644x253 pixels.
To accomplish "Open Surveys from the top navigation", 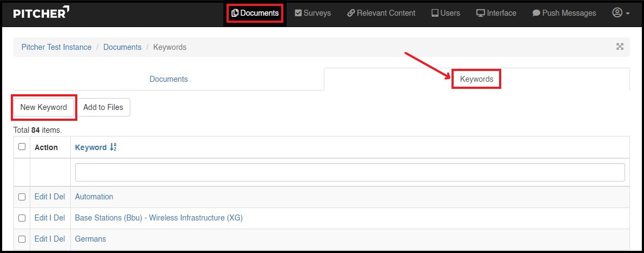I will [x=313, y=13].
